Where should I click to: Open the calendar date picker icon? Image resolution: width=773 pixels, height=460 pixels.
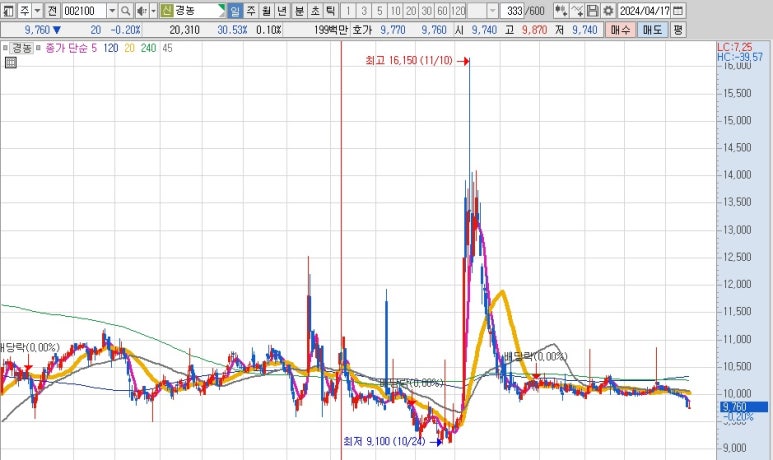click(x=678, y=10)
